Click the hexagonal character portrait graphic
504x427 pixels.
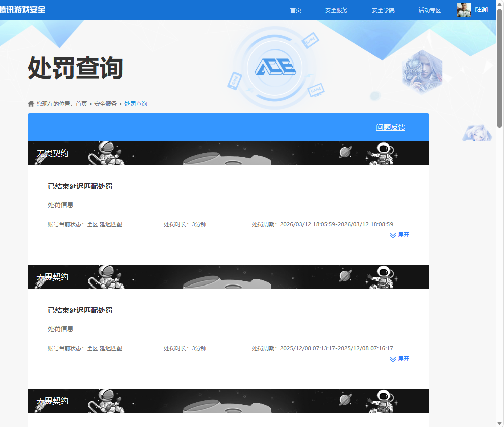(x=422, y=72)
